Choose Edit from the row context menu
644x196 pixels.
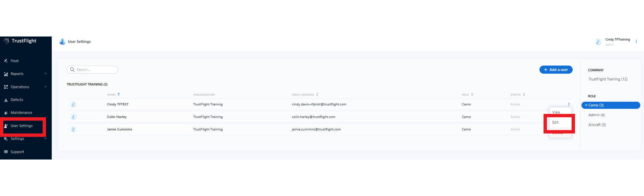[555, 123]
